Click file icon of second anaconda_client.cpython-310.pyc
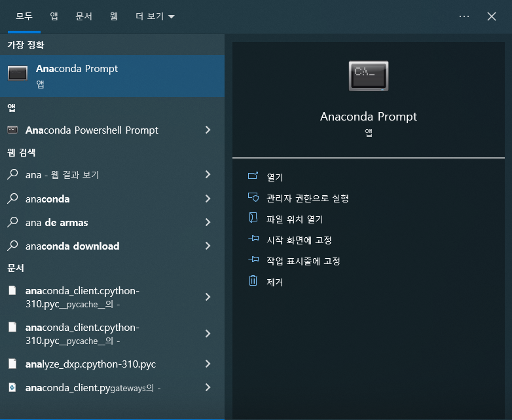The width and height of the screenshot is (512, 420). [x=12, y=327]
